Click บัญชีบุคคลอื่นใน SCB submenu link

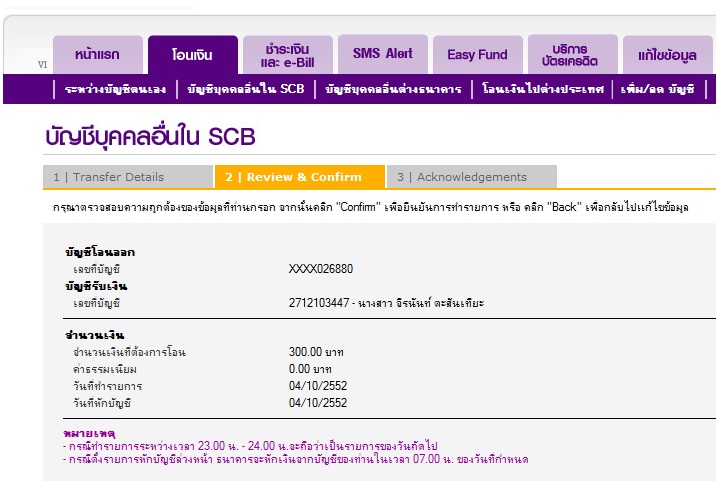pyautogui.click(x=246, y=89)
